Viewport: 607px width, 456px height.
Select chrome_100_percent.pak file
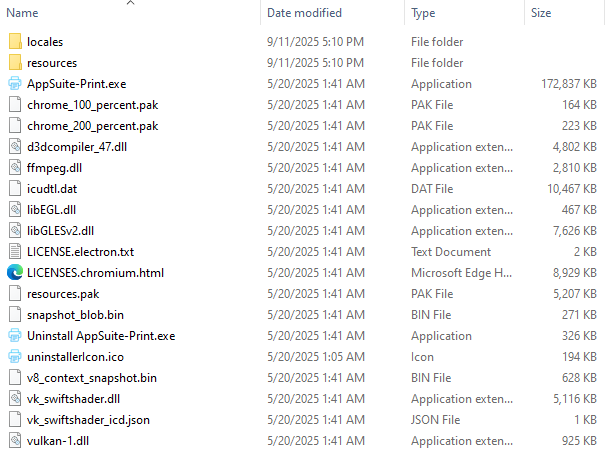(x=92, y=105)
